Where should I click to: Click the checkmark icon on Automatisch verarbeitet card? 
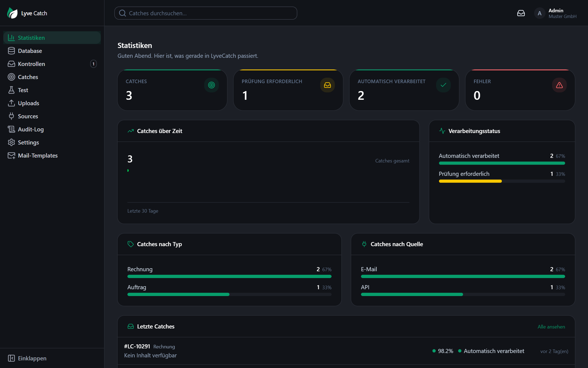tap(443, 85)
